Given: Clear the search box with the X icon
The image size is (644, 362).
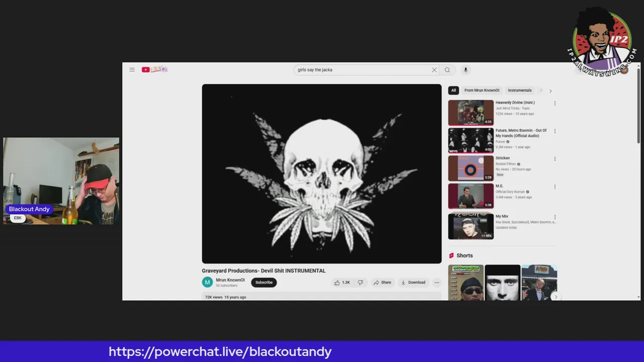Looking at the screenshot, I should 434,70.
